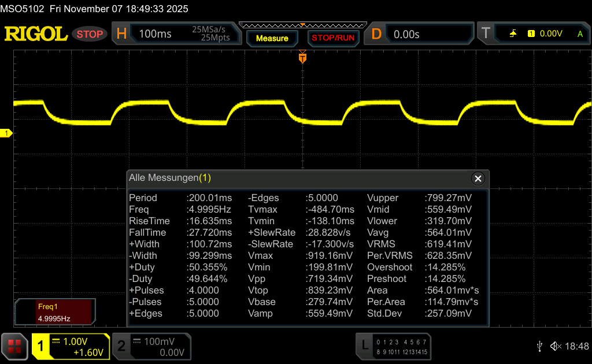Click the RIGOL logo
Viewport: 592px width, 364px height.
coord(36,34)
